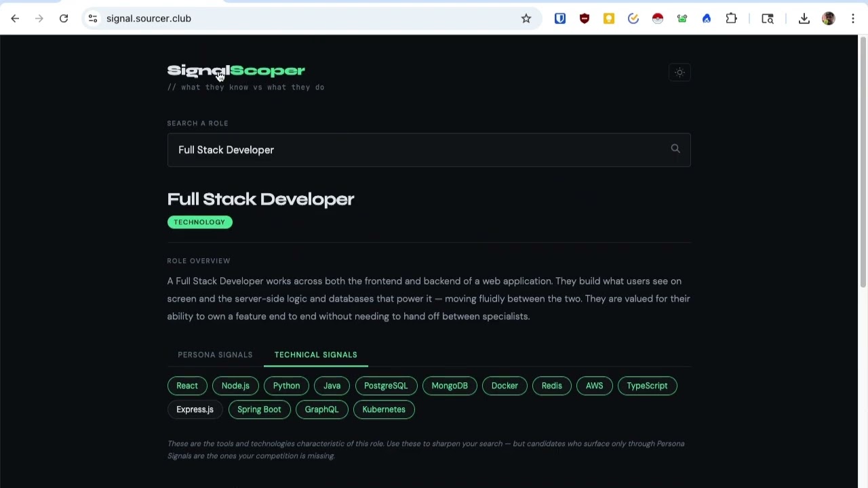868x488 pixels.
Task: Click the green TECHNOLOGY category badge
Action: click(199, 222)
